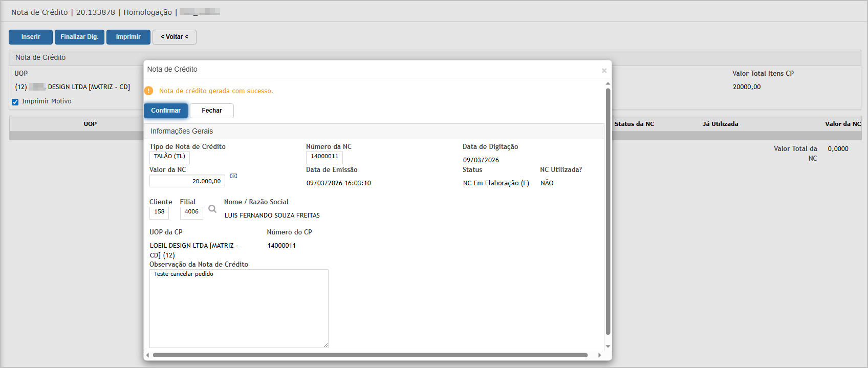
Task: Click Finalizar Dig. in the toolbar
Action: pos(79,37)
